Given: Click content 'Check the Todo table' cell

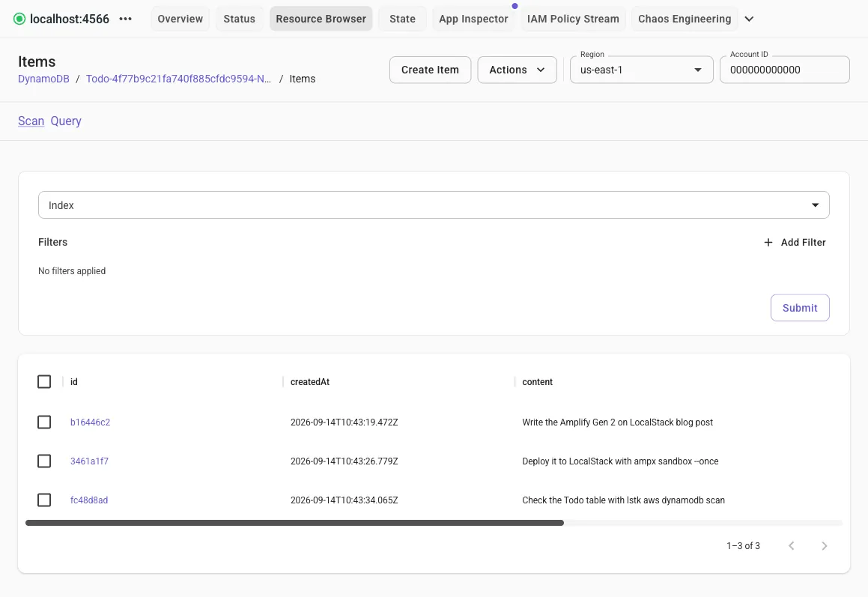Looking at the screenshot, I should [623, 500].
